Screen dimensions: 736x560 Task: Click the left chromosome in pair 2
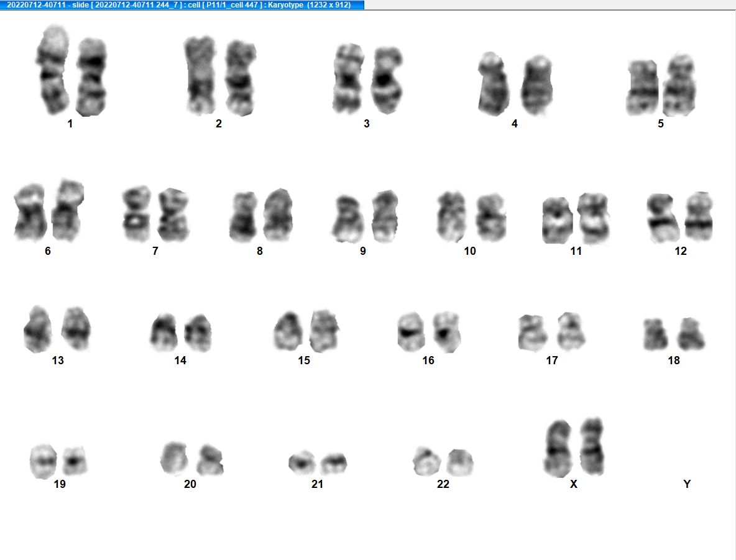(200, 76)
